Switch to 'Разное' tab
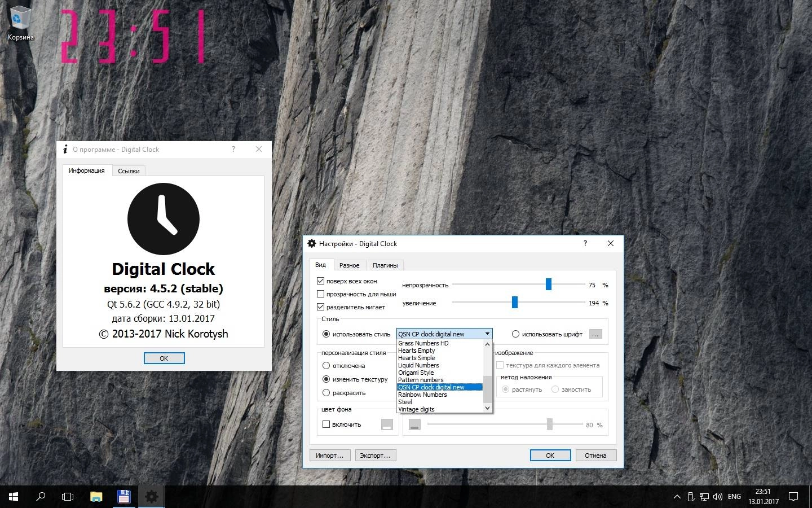This screenshot has width=812, height=508. 350,265
